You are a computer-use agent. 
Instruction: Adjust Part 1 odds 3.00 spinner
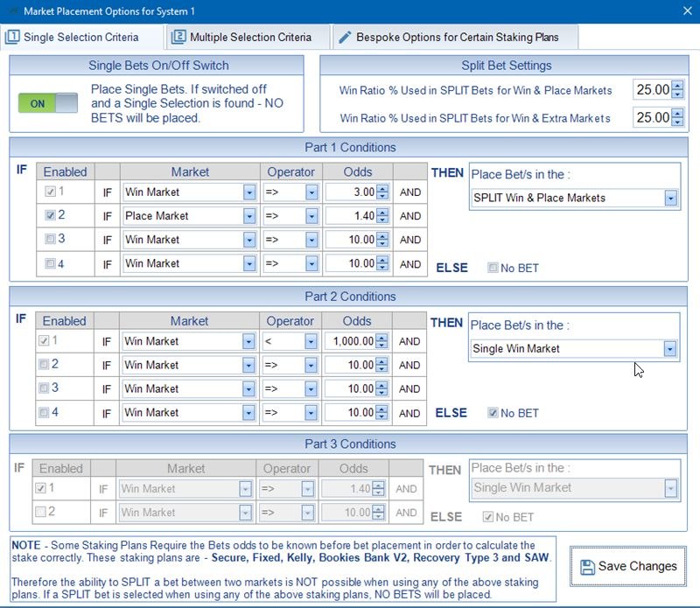tap(382, 192)
